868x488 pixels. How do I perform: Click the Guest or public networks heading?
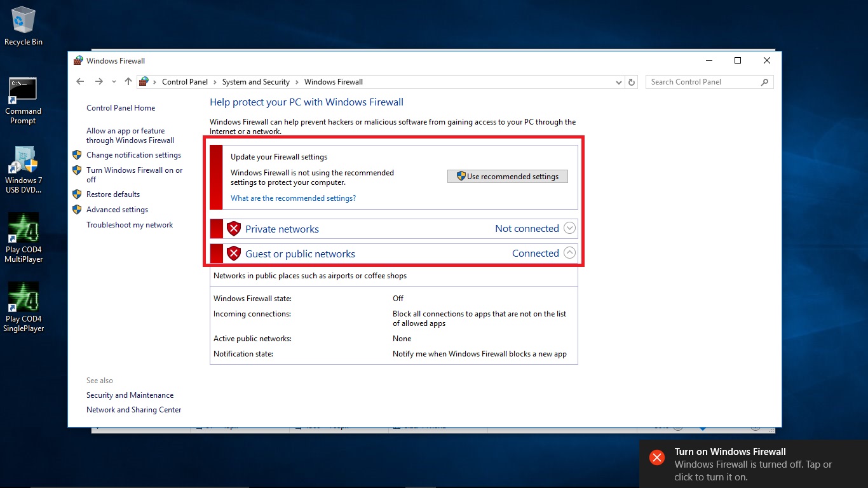(300, 254)
